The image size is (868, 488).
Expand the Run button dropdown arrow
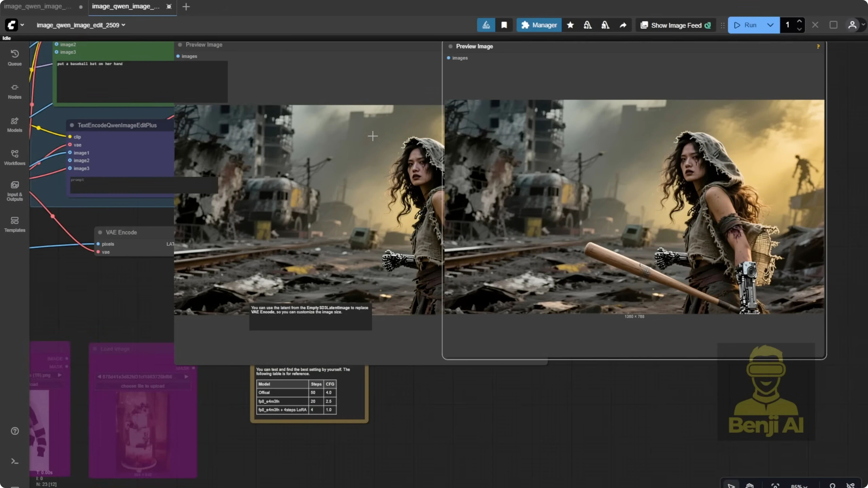pyautogui.click(x=770, y=25)
